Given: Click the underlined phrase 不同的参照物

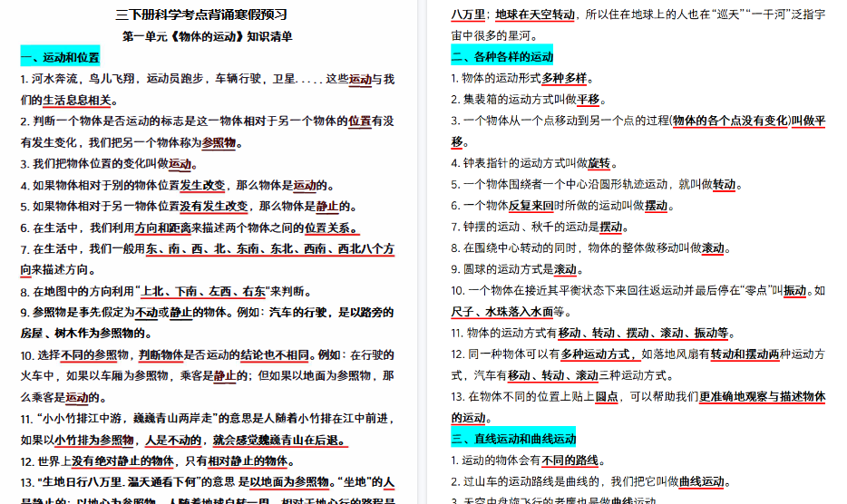Looking at the screenshot, I should click(94, 355).
